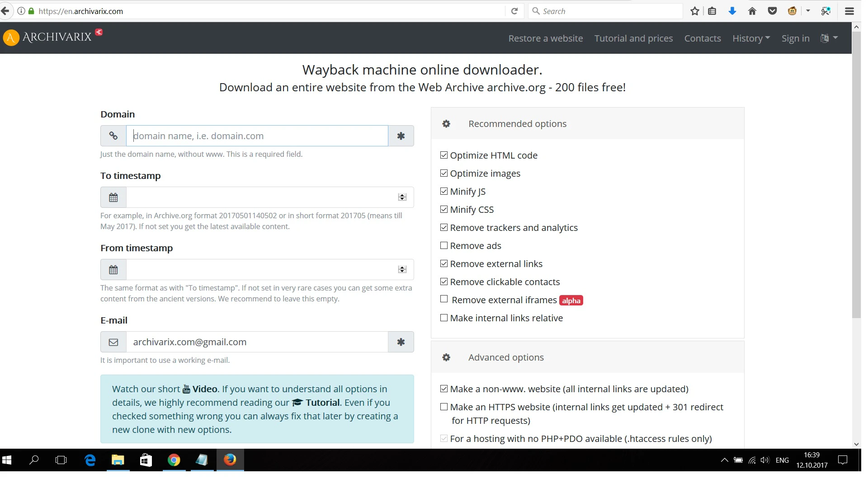Check Make internal links relative
868x488 pixels.
(444, 318)
